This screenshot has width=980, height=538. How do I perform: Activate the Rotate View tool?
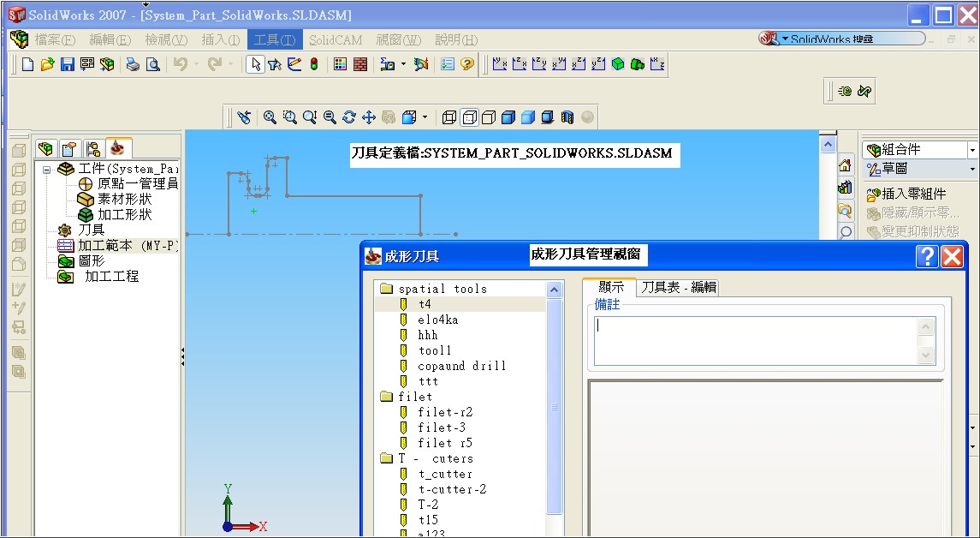349,117
